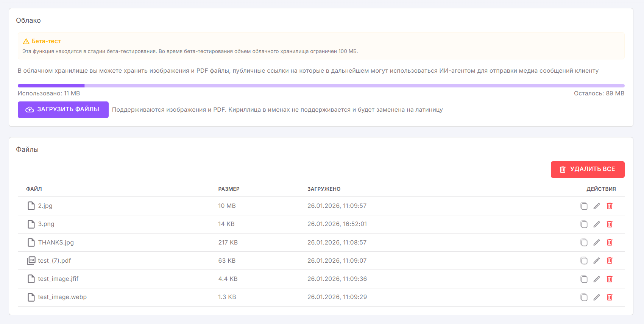Click the storage usage progress bar
This screenshot has width=644, height=324.
pos(321,86)
